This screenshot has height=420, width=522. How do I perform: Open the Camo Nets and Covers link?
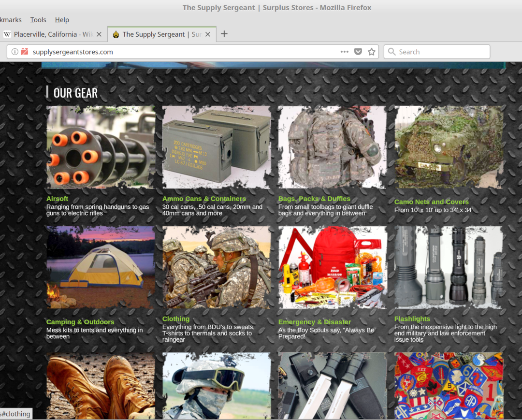tap(431, 202)
